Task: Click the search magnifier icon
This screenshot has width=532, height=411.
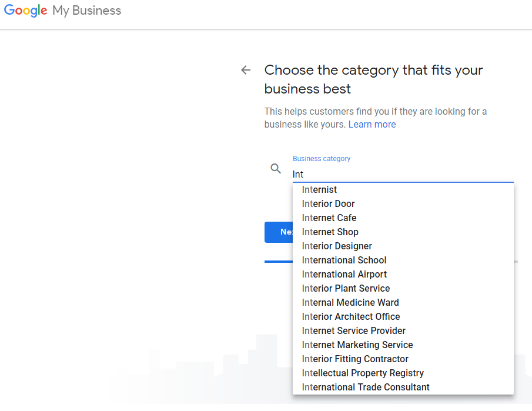Action: (276, 169)
